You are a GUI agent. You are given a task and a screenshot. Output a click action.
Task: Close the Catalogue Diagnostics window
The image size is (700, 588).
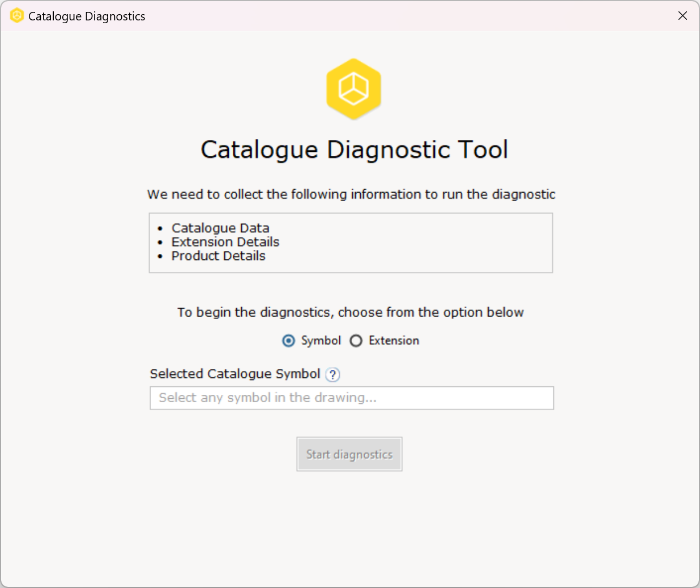tap(682, 16)
